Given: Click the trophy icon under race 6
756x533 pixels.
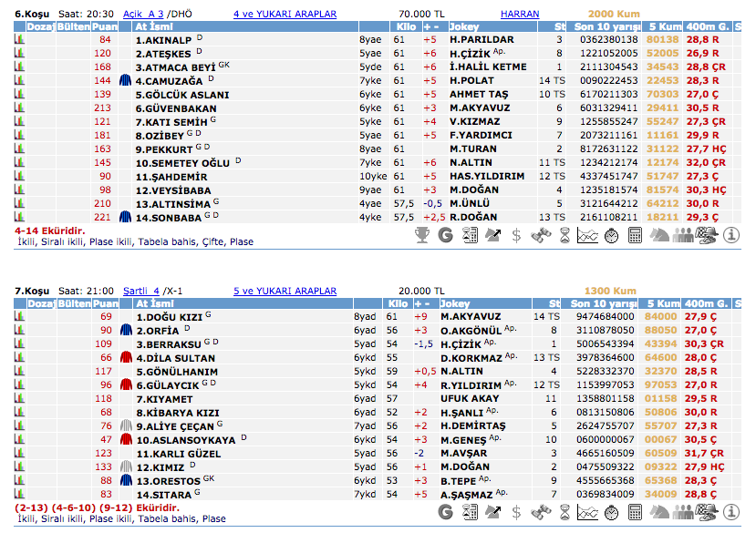Looking at the screenshot, I should point(421,235).
